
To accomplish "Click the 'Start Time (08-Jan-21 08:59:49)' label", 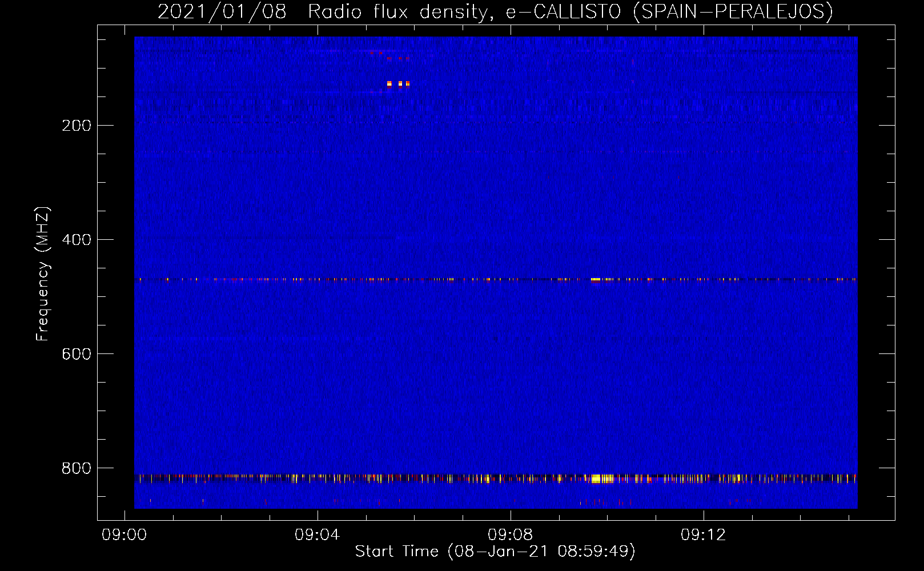I will [495, 552].
